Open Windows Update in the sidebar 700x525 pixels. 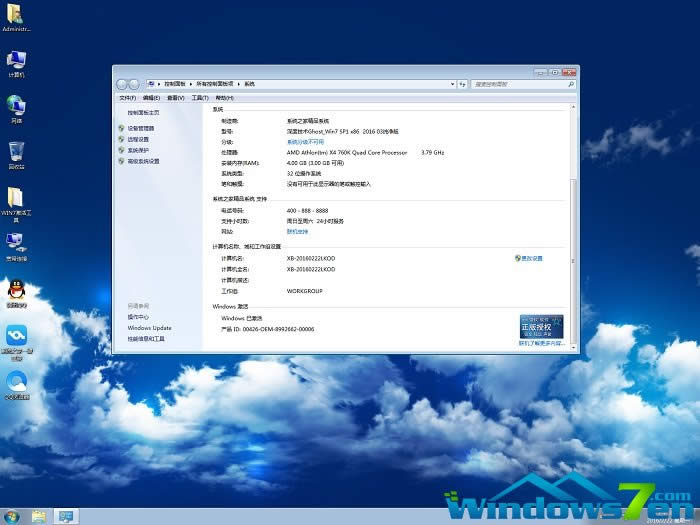[149, 328]
